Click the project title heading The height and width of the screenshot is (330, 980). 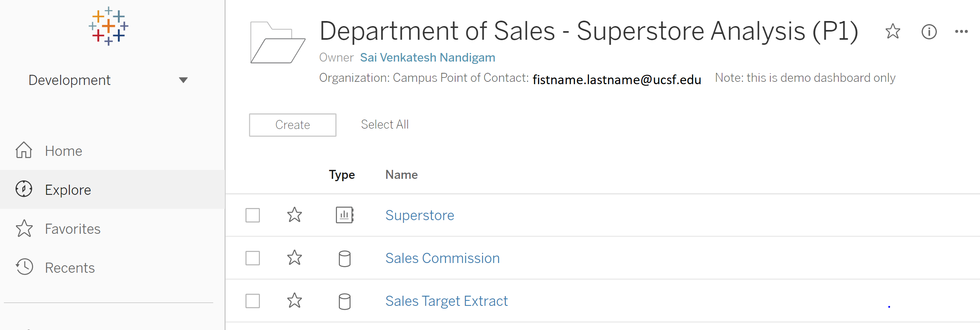[x=589, y=31]
